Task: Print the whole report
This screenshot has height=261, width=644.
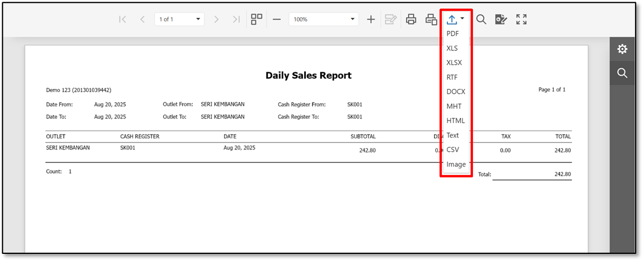Action: [x=411, y=20]
